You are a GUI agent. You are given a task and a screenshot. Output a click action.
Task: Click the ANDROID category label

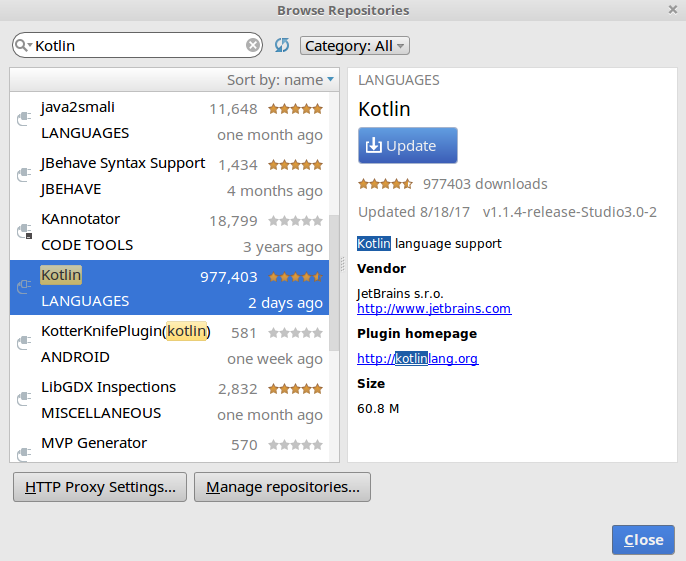point(75,357)
